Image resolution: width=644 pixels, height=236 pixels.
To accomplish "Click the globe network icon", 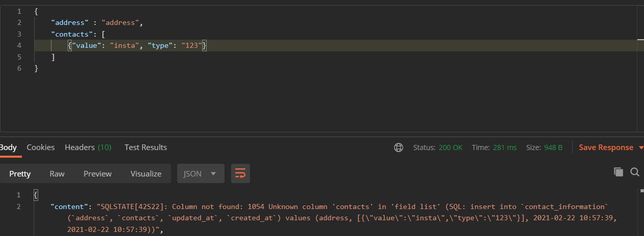I will 399,147.
